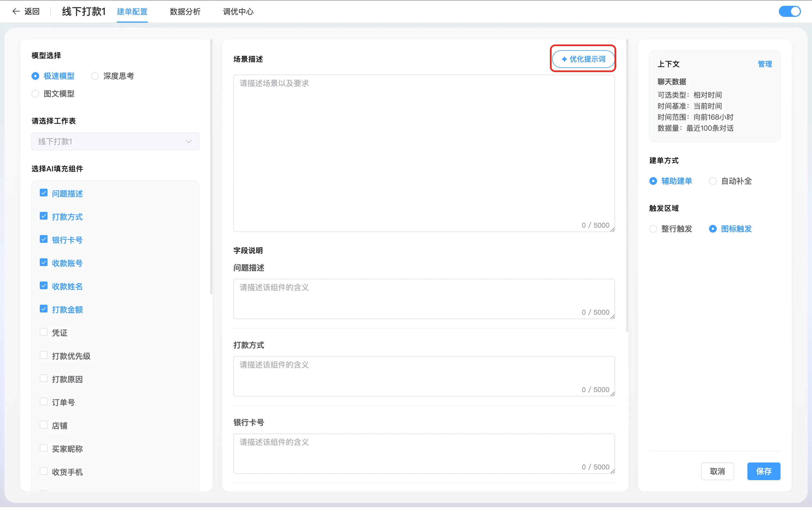Click the 优化提示词 sparkle button
This screenshot has height=510, width=812.
pos(583,59)
